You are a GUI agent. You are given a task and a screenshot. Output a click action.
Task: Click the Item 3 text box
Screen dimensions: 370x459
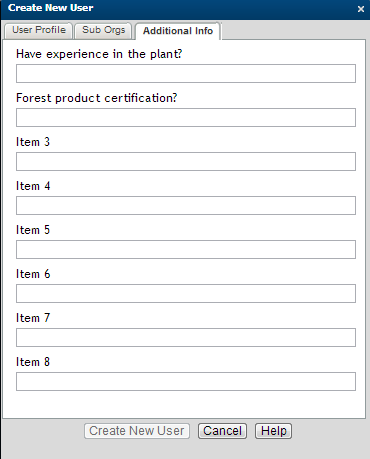186,161
